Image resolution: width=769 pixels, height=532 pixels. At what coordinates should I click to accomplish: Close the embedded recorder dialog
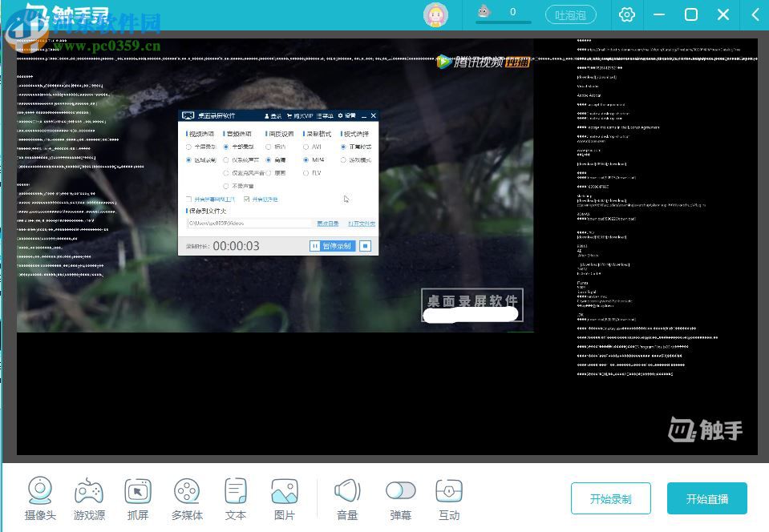click(373, 115)
